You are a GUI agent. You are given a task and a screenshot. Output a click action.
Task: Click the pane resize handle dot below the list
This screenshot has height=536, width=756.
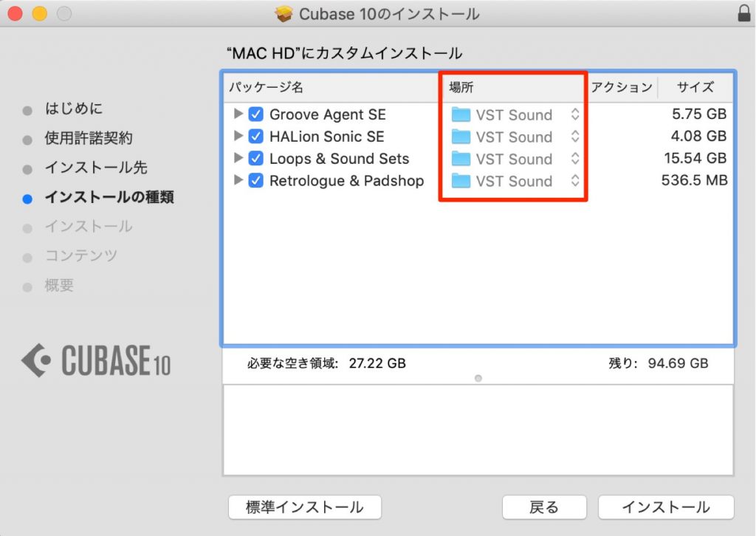point(478,378)
